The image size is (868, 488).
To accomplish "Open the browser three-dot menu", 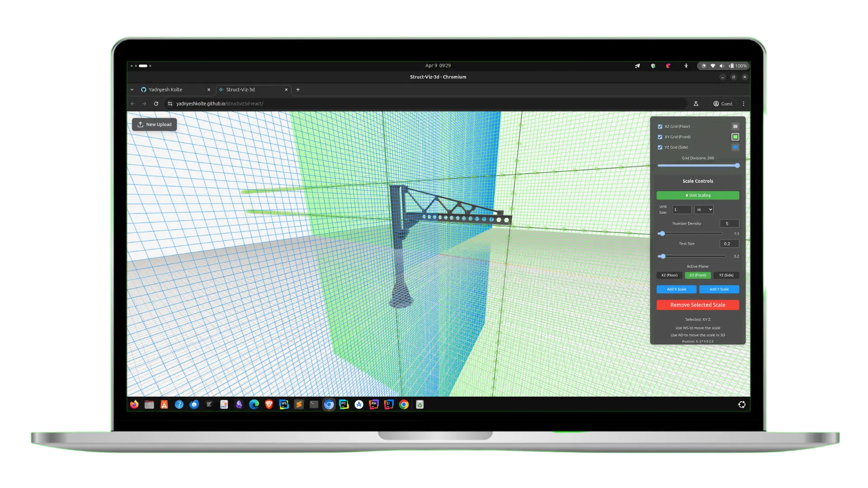I will tap(743, 103).
